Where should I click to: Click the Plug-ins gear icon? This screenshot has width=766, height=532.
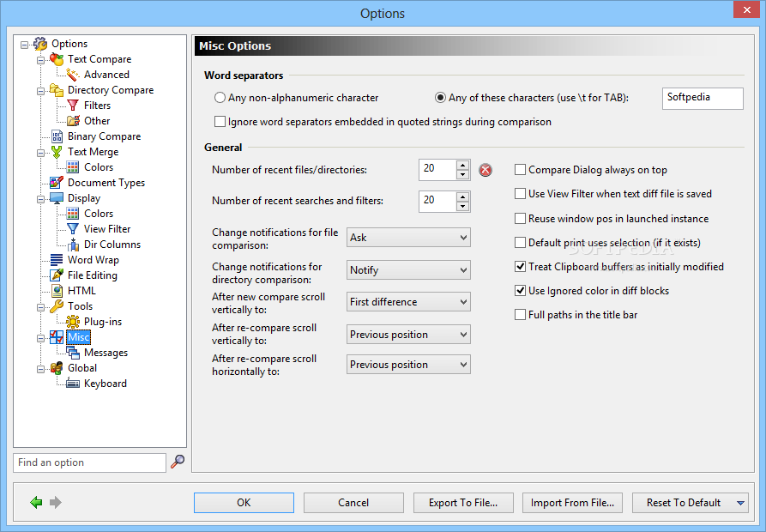[73, 322]
